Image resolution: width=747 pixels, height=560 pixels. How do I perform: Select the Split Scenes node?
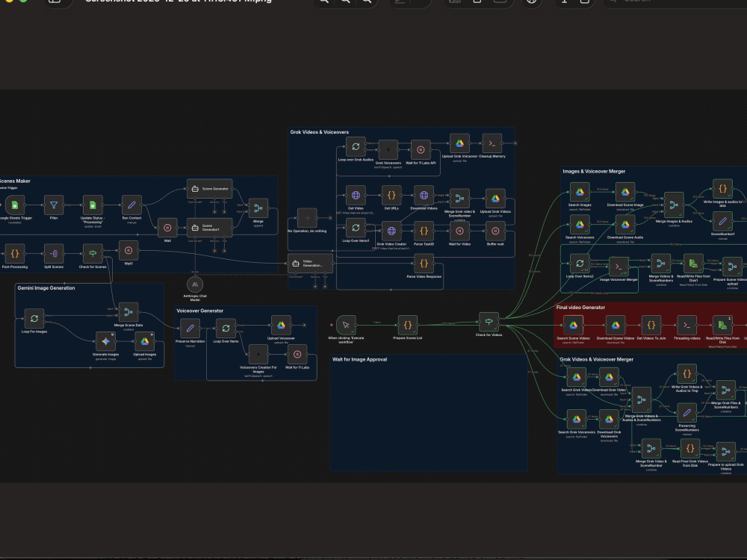pos(54,254)
